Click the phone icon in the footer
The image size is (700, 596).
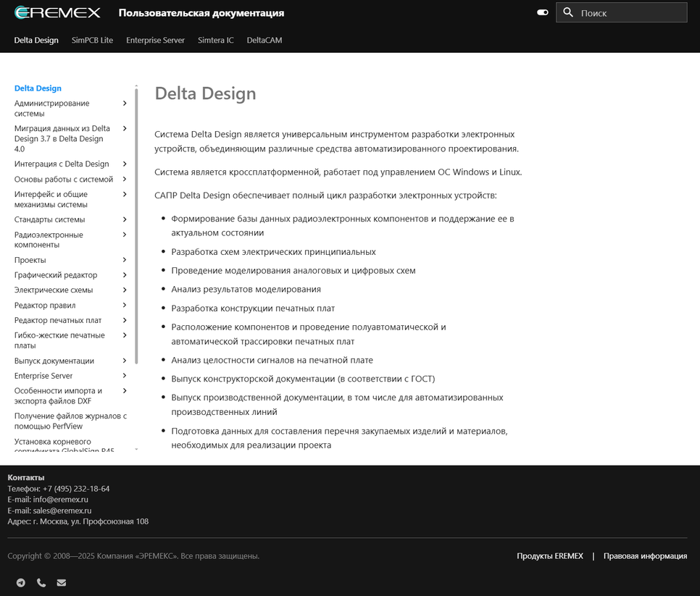point(41,582)
